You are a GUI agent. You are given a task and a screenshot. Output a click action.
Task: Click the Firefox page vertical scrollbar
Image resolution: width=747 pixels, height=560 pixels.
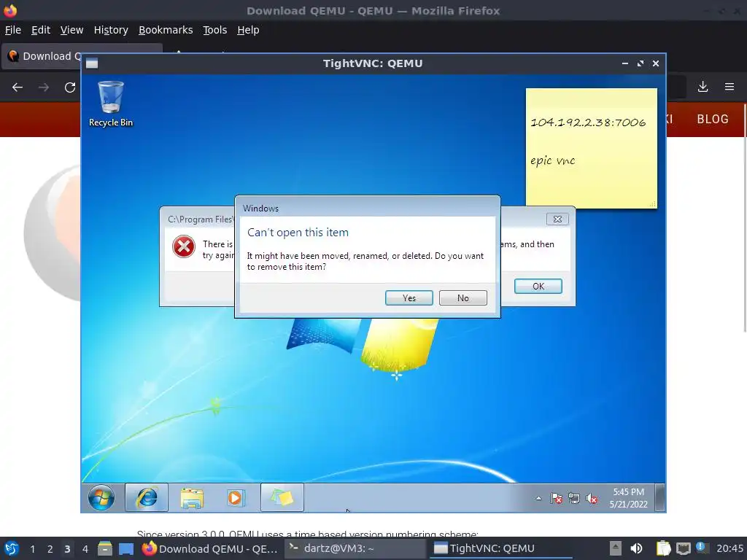tap(745, 218)
